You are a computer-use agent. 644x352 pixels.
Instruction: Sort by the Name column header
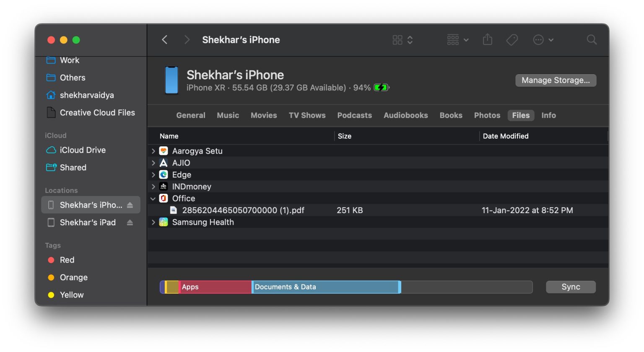[169, 136]
